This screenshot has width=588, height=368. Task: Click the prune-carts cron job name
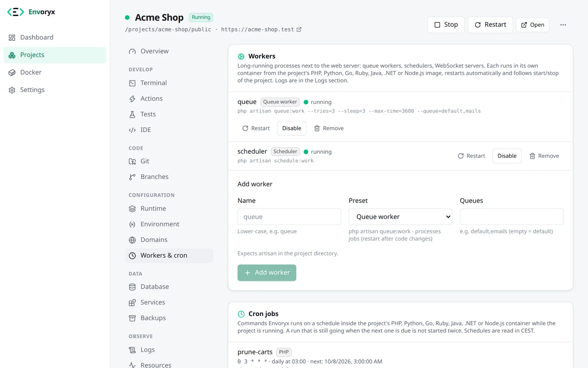255,352
